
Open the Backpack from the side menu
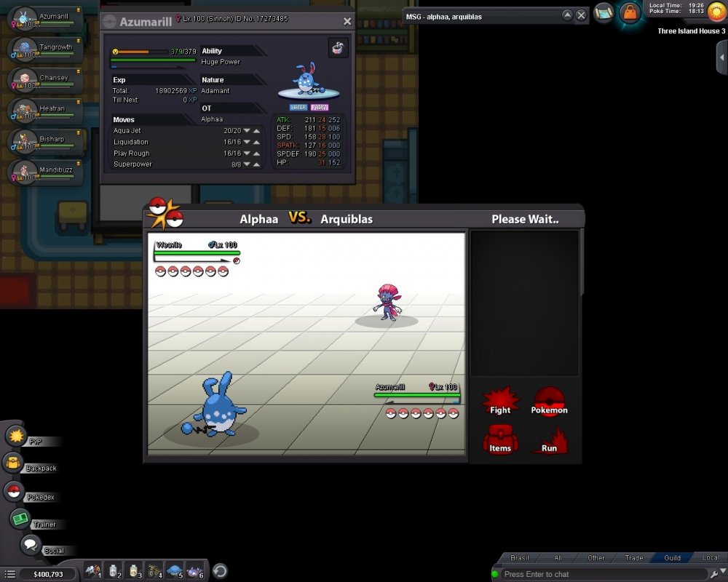[x=15, y=463]
